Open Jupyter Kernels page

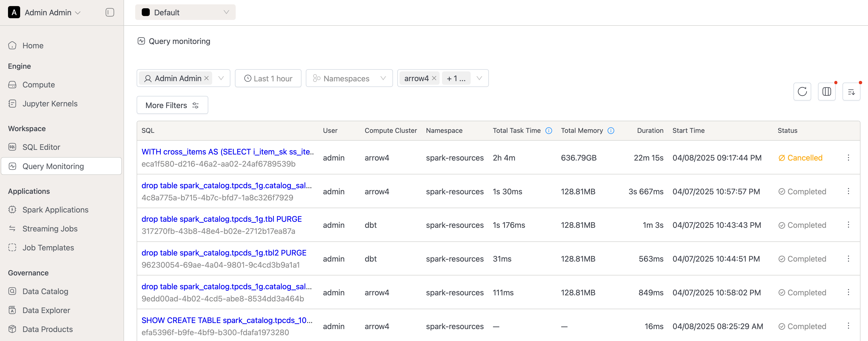pyautogui.click(x=61, y=103)
